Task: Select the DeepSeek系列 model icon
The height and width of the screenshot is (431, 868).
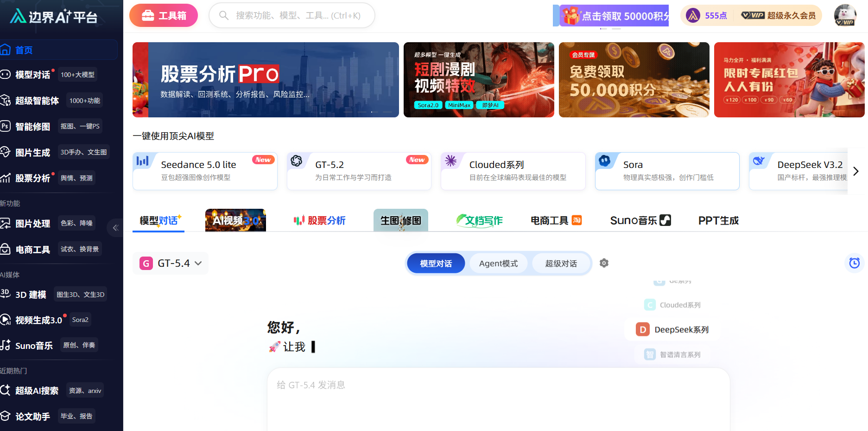Action: (642, 329)
